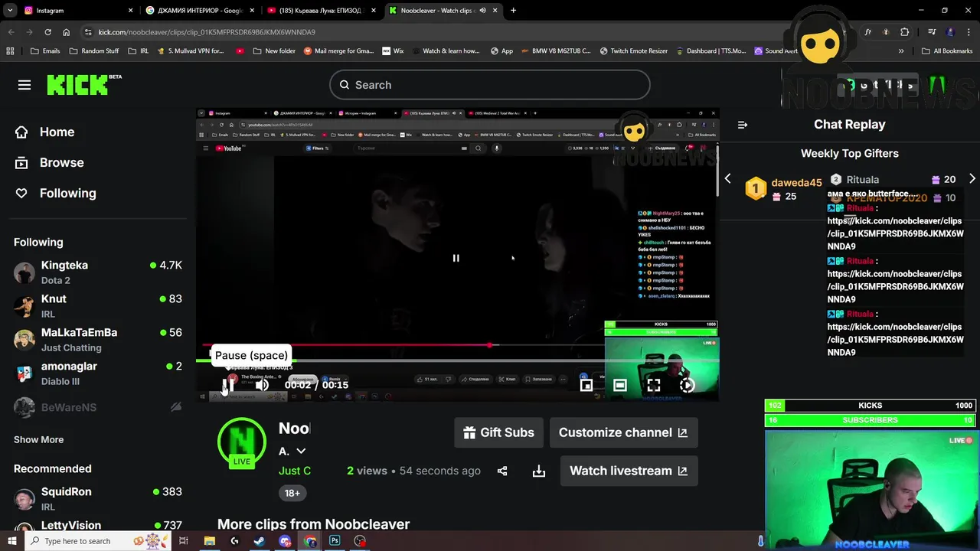
Task: Show next weekly top gifter
Action: pos(972,179)
